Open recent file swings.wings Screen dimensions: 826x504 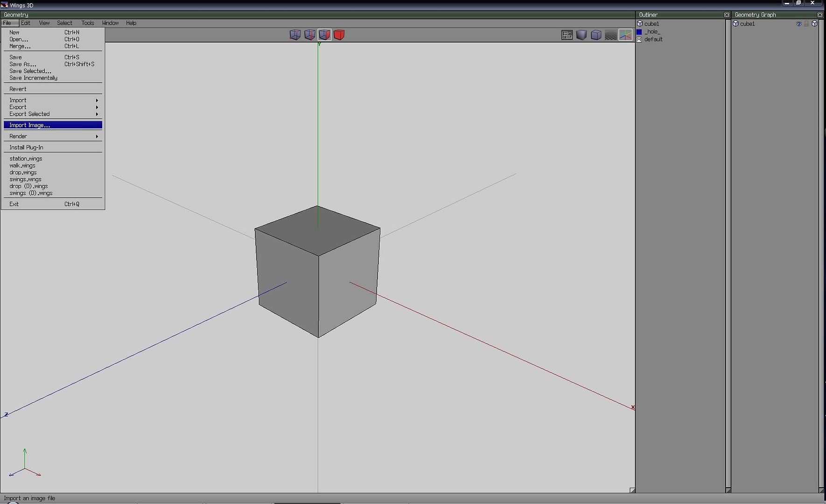pos(53,179)
